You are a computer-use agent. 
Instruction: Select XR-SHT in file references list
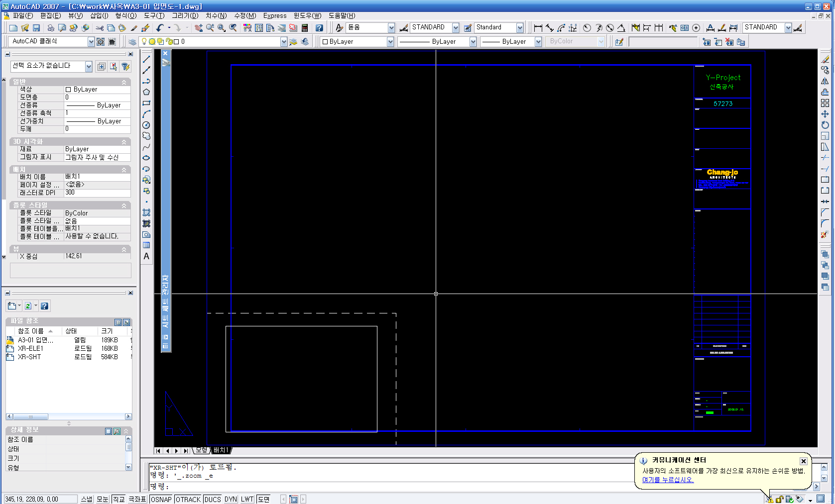click(x=29, y=357)
